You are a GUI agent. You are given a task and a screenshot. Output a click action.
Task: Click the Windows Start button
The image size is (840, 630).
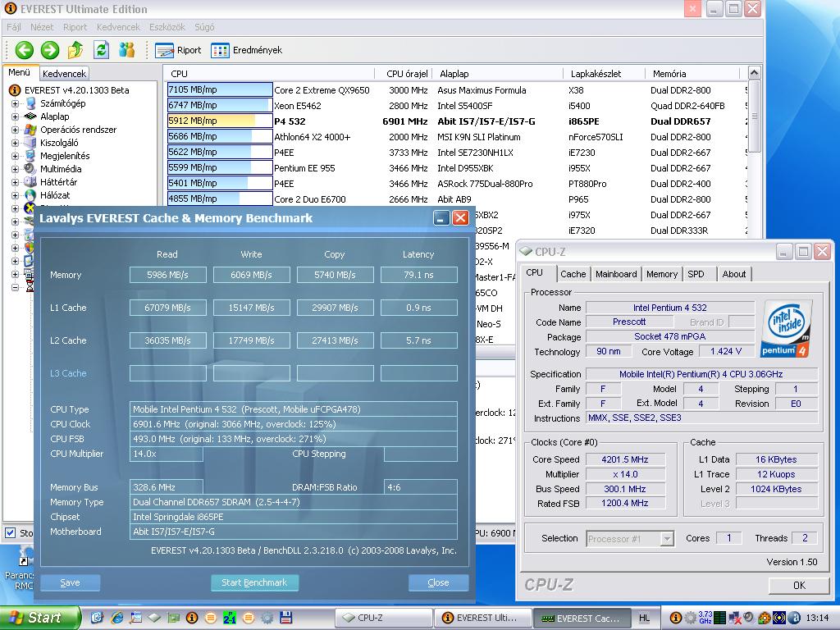click(x=39, y=618)
